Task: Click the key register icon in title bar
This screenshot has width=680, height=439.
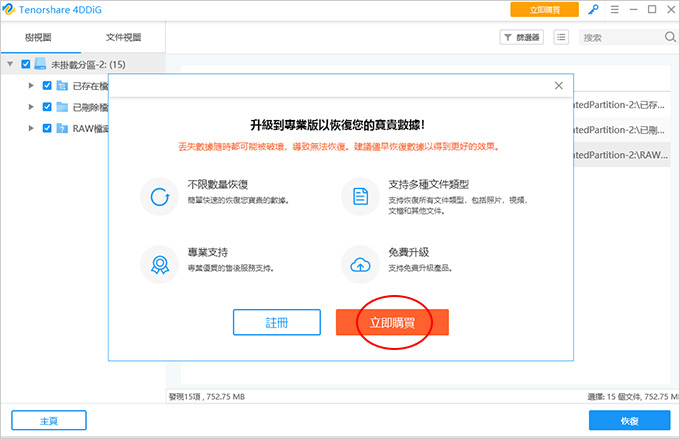Action: pyautogui.click(x=593, y=10)
